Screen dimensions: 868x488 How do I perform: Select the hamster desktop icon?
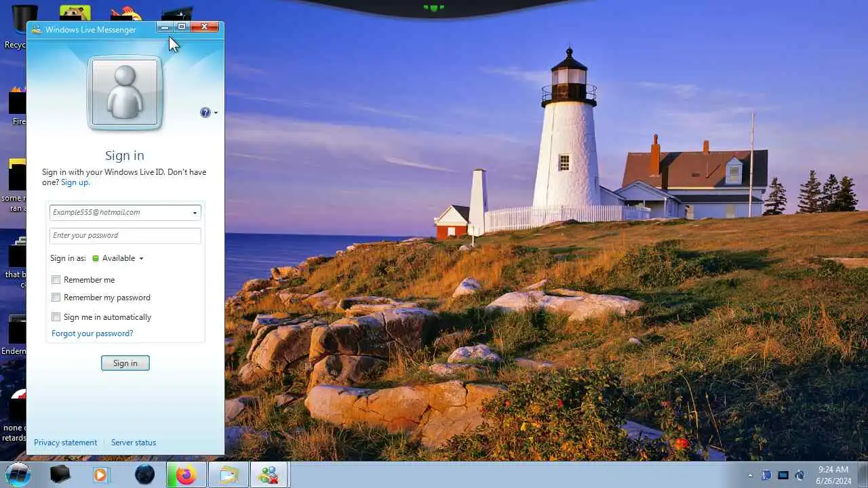coord(75,13)
